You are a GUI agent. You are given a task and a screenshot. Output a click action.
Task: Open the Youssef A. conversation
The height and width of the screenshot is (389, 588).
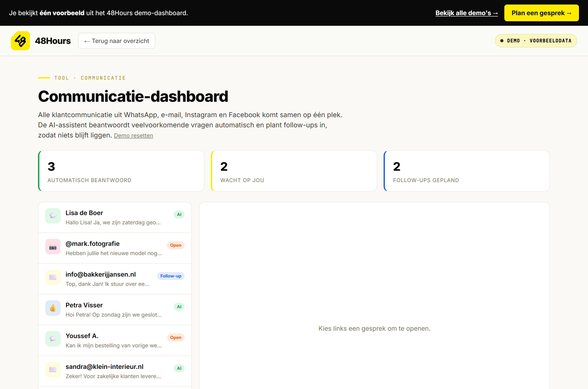(x=115, y=340)
